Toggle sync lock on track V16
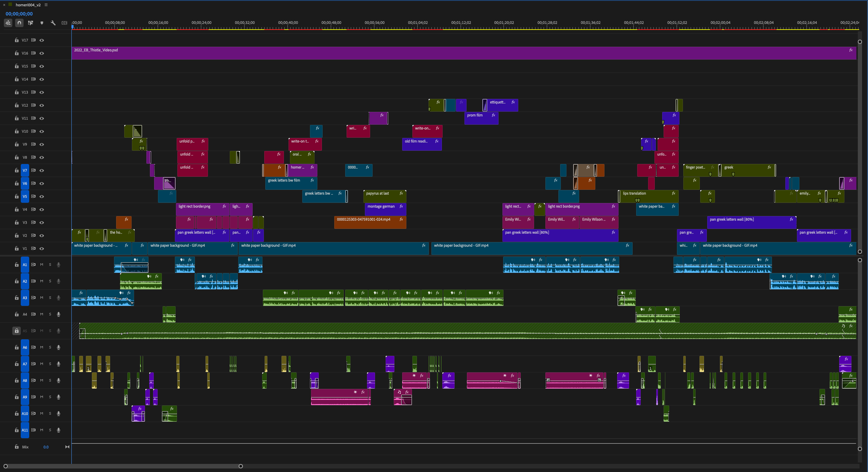Screen dimensions: 868x472 pos(33,53)
